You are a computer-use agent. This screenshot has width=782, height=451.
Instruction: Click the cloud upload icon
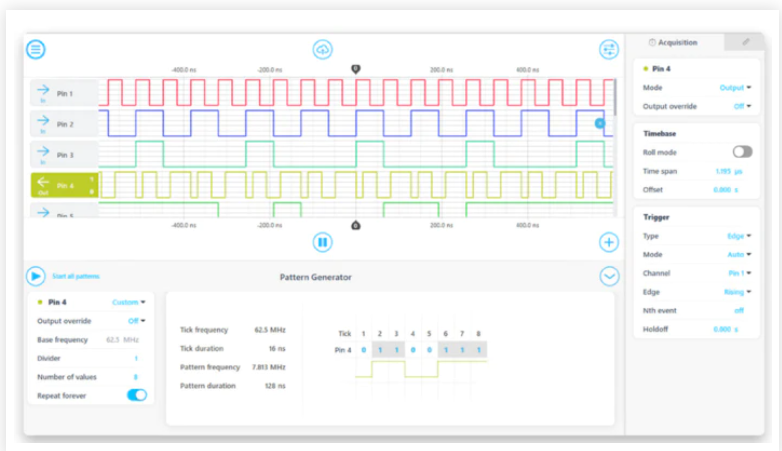coord(322,49)
